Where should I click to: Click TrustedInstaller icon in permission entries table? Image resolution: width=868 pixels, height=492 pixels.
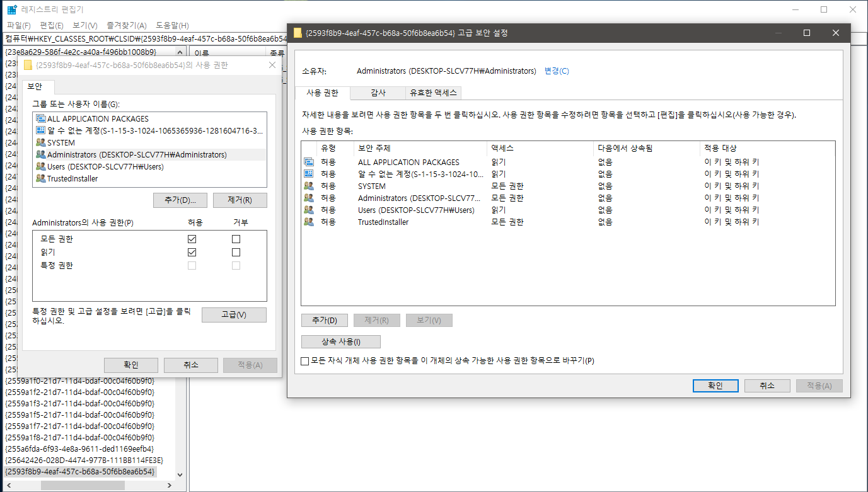coord(309,222)
